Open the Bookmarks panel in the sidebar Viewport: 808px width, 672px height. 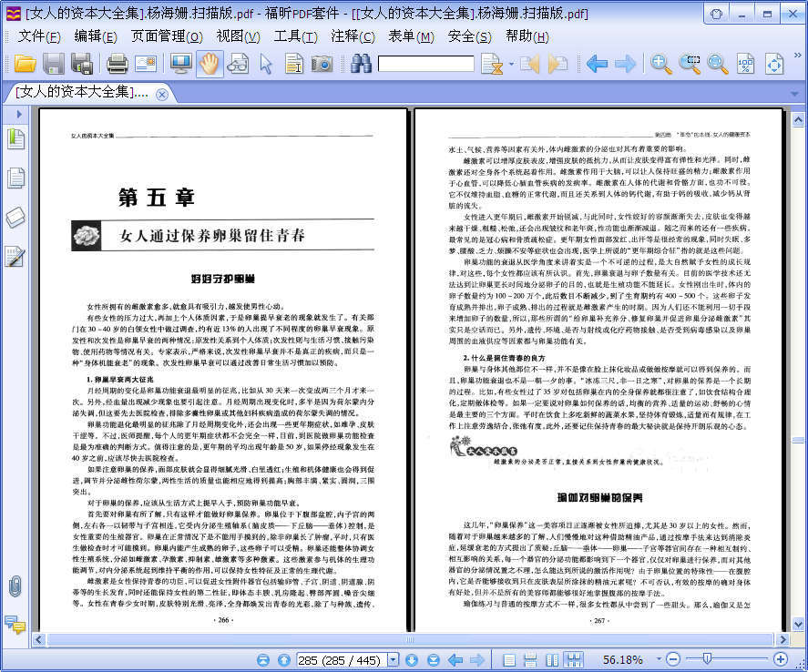(15, 139)
